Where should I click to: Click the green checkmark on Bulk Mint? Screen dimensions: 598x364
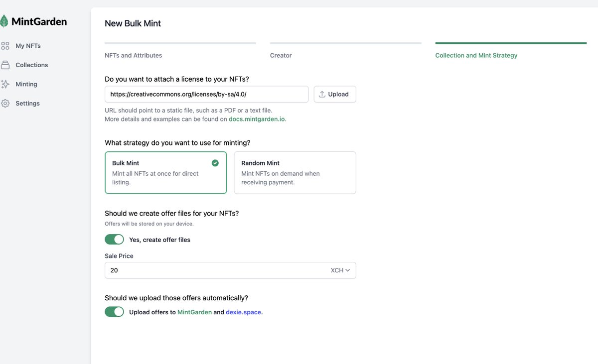(x=215, y=163)
